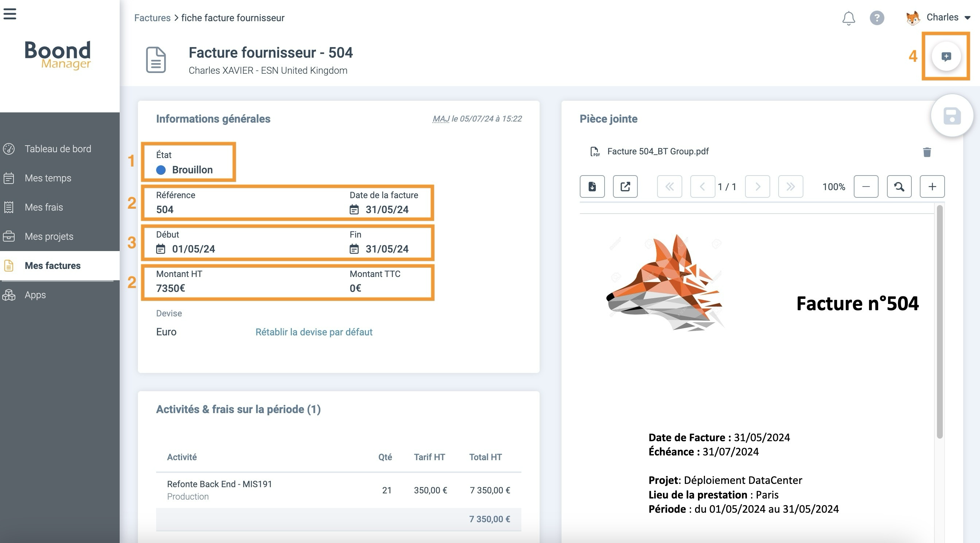Download the PDF with the download icon
This screenshot has width=980, height=543.
click(592, 186)
